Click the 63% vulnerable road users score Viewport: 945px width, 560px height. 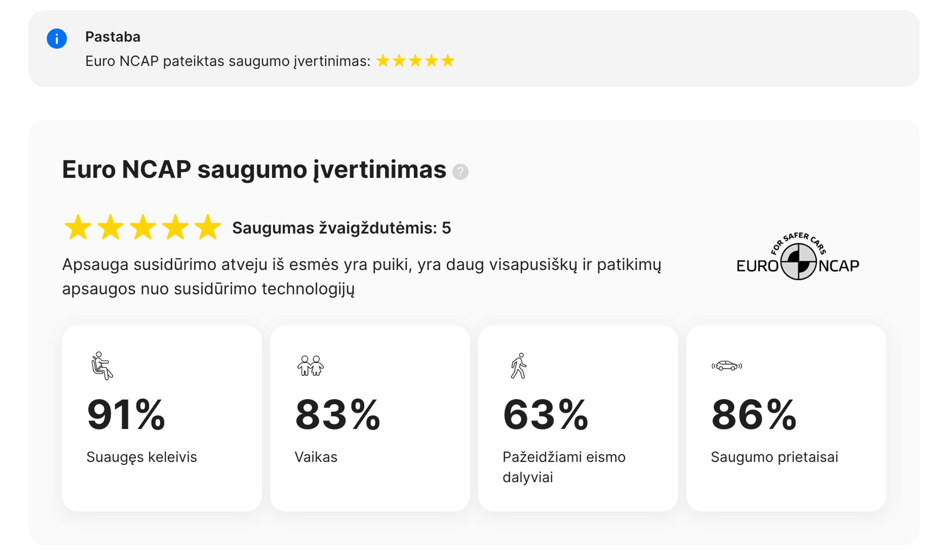point(546,415)
